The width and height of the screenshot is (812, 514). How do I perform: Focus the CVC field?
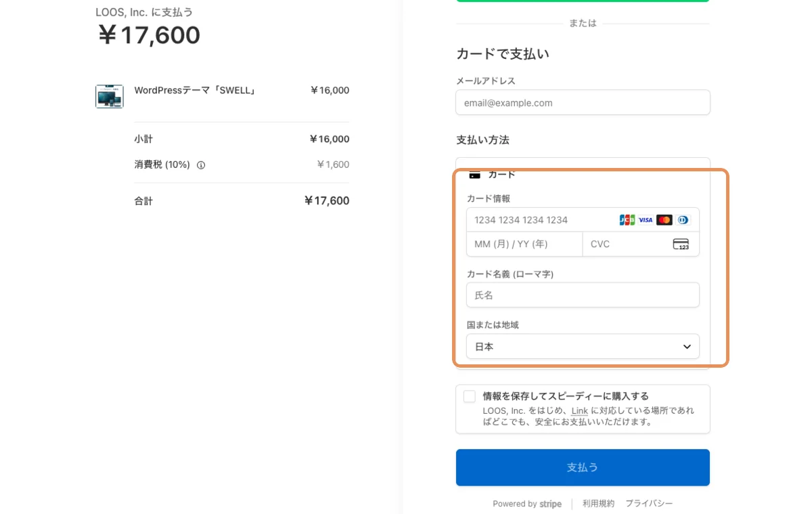coord(641,244)
